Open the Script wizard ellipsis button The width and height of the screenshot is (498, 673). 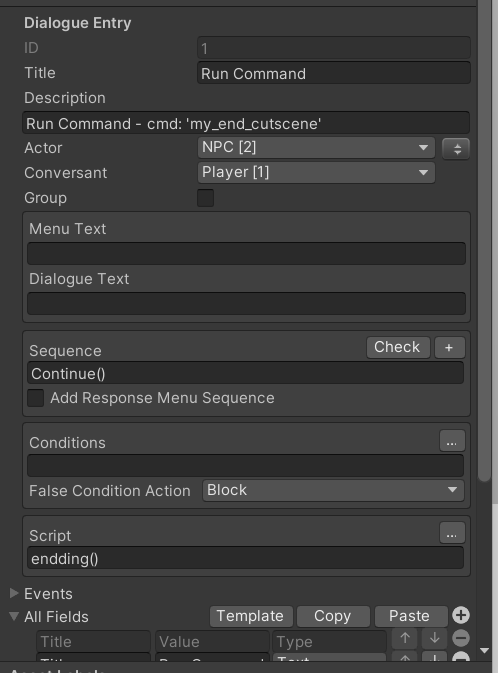pyautogui.click(x=452, y=533)
